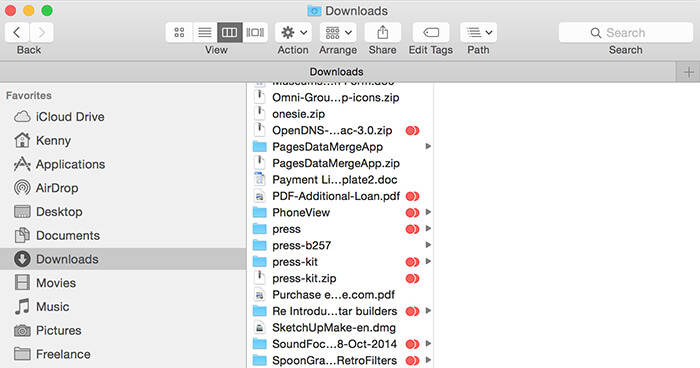Click the PagesDataMergeApp folder icon

pyautogui.click(x=259, y=147)
